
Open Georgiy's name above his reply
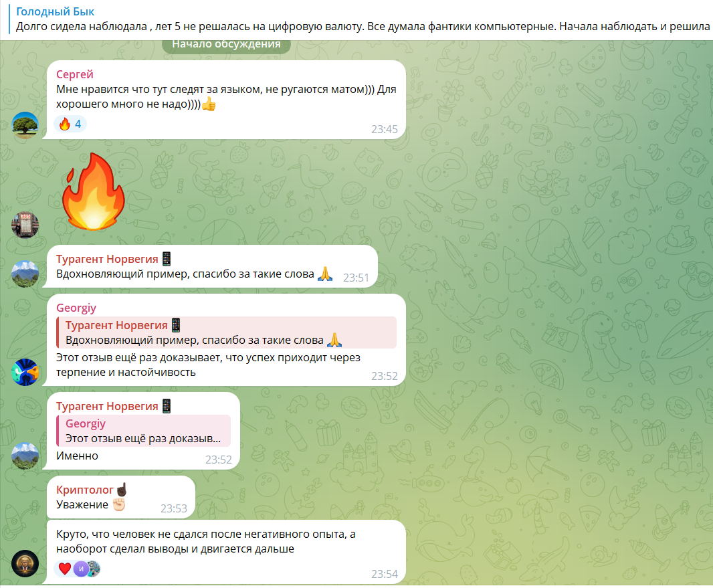pyautogui.click(x=76, y=308)
